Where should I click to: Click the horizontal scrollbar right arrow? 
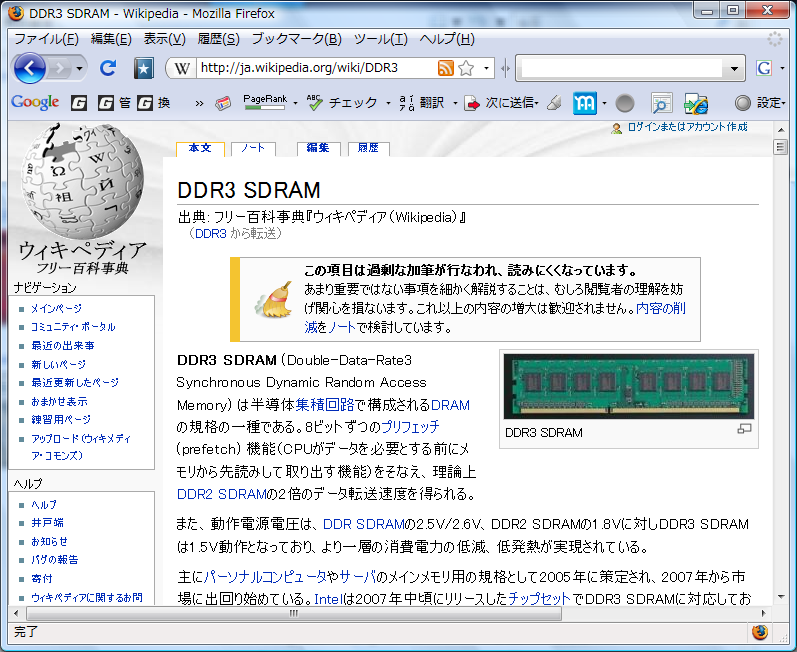[x=763, y=613]
